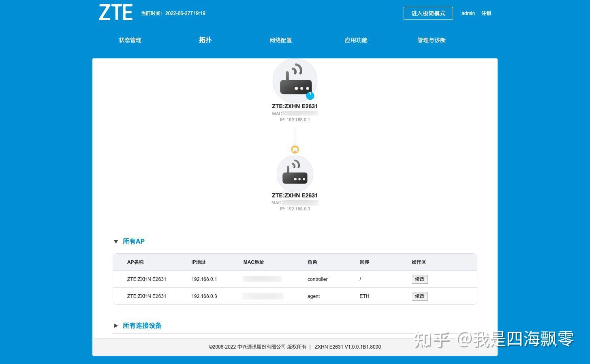This screenshot has width=590, height=364.
Task: Select the controller router icon in topology
Action: tap(295, 80)
